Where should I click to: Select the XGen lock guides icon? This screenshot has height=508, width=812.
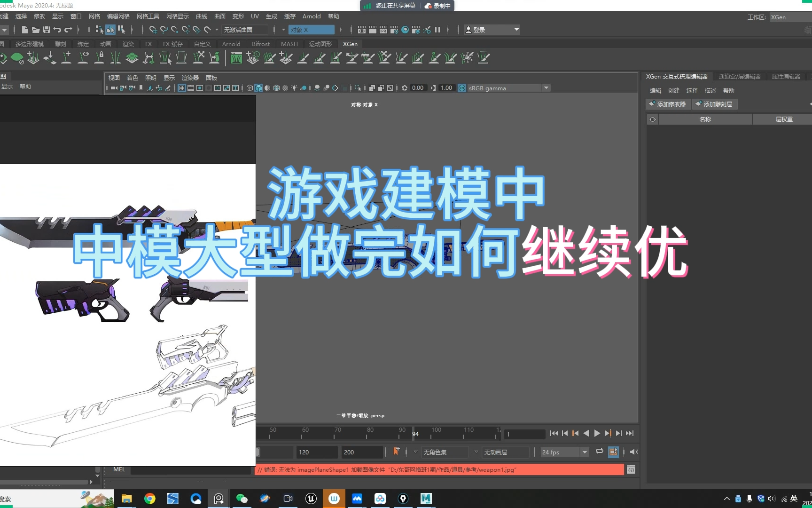tap(100, 58)
